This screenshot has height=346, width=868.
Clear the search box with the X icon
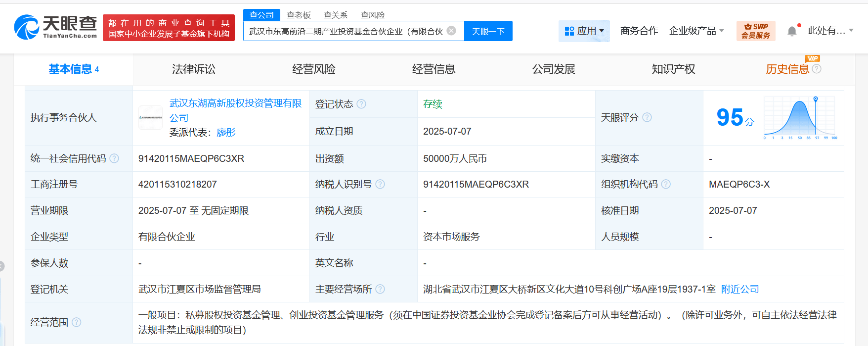click(x=451, y=31)
